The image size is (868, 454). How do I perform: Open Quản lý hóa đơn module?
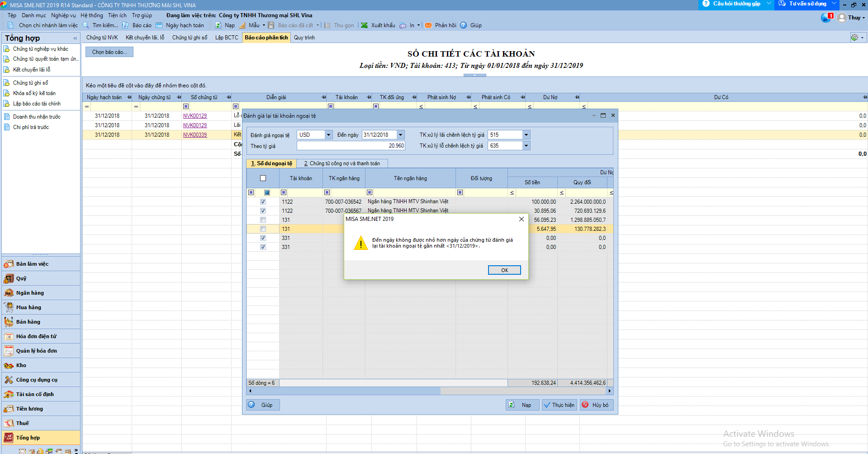pyautogui.click(x=36, y=351)
